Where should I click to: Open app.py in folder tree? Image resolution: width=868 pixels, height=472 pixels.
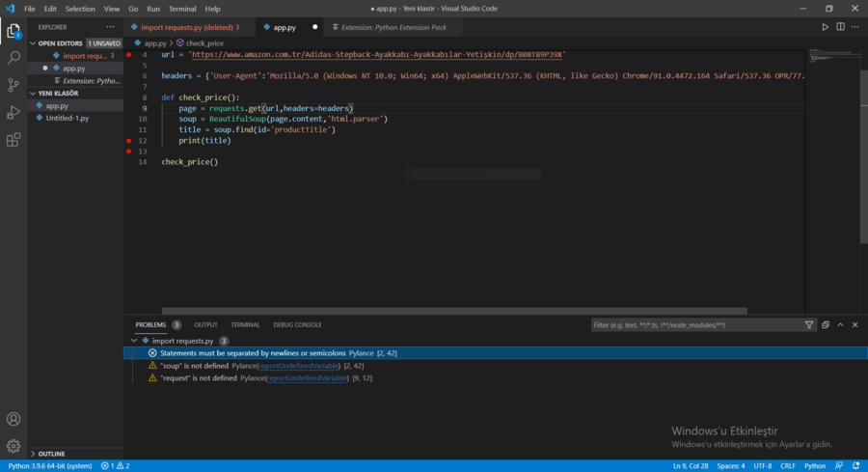tap(74, 105)
